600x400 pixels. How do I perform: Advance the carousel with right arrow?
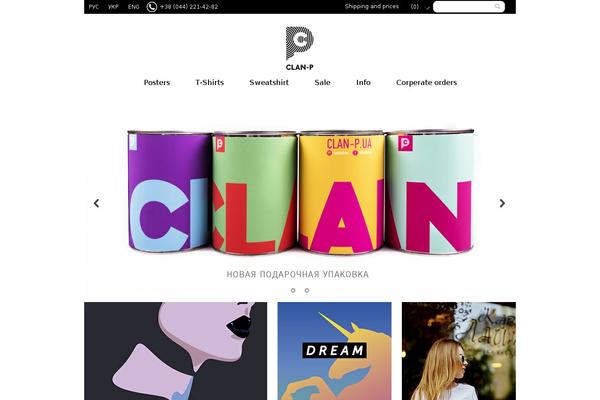(x=502, y=203)
